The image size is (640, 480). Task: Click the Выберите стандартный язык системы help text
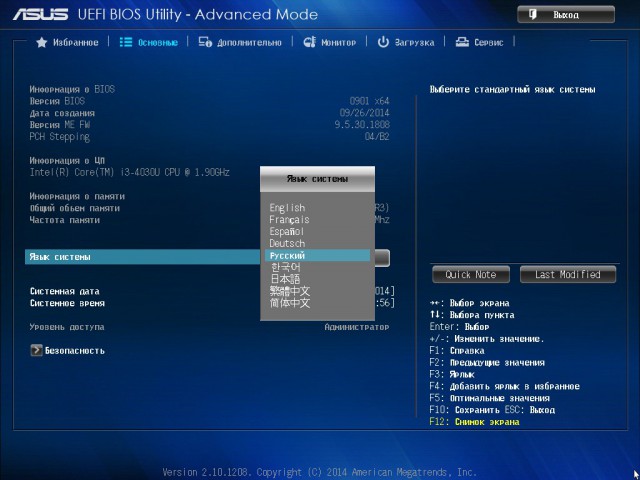[512, 89]
